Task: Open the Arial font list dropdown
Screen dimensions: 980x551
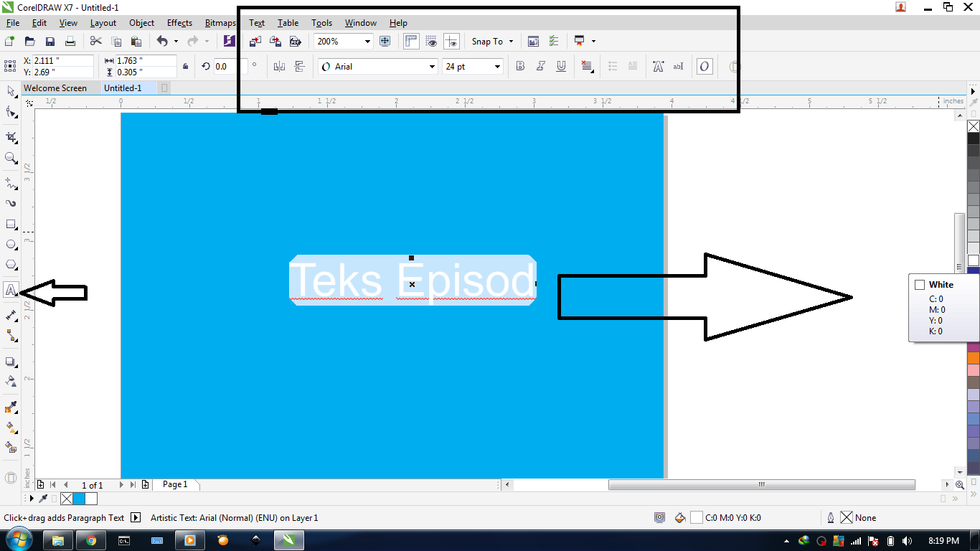Action: coord(432,67)
